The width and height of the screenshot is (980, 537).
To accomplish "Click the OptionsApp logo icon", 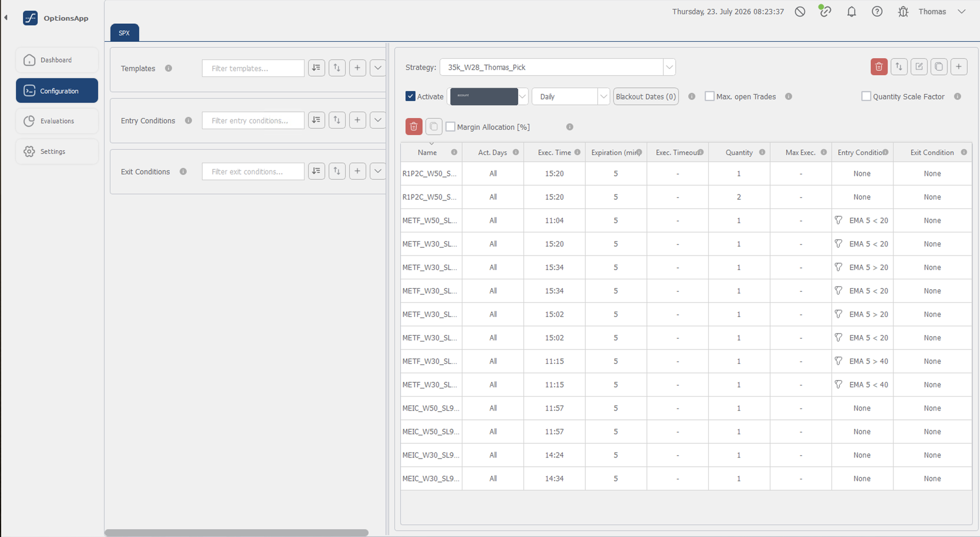I will [x=30, y=18].
